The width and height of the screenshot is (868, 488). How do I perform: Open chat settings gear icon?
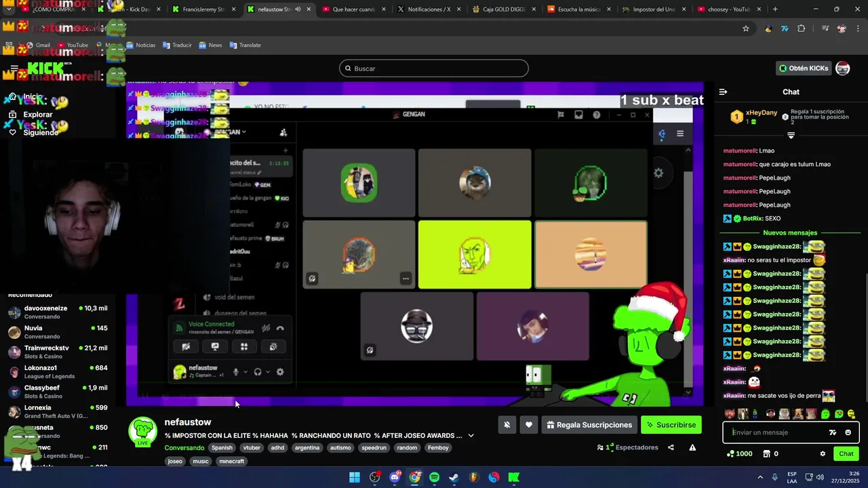[823, 454]
